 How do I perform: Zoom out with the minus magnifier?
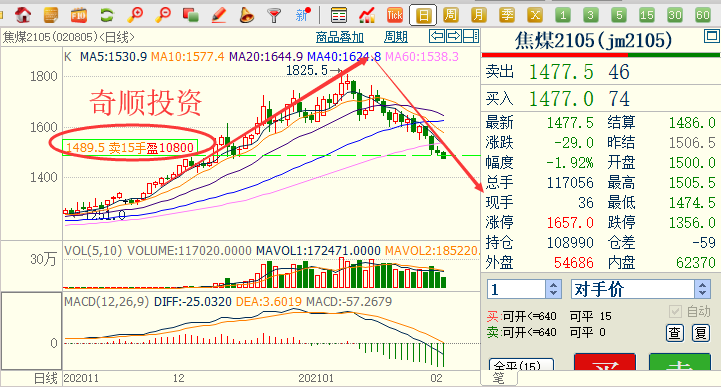coord(163,15)
